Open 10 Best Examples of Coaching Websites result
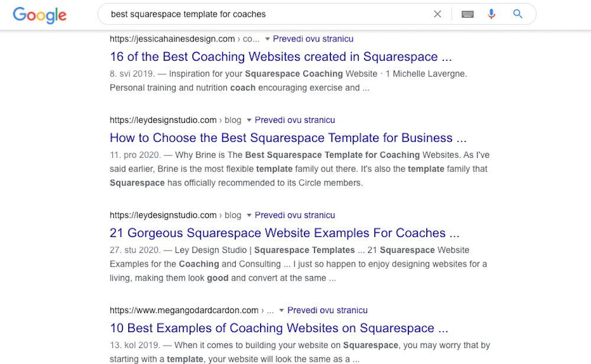591x364 pixels. pos(279,328)
